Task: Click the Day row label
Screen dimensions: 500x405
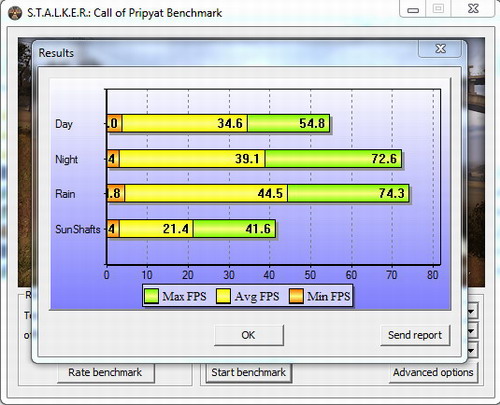Action: tap(64, 124)
